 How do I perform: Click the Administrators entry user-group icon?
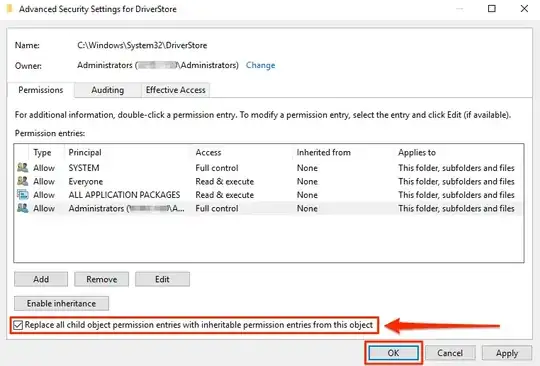coord(23,208)
